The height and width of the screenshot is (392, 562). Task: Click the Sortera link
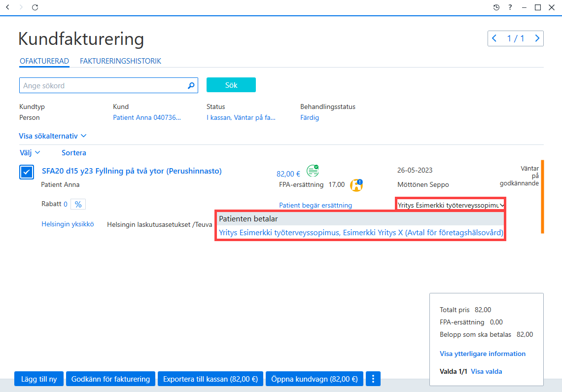[74, 153]
